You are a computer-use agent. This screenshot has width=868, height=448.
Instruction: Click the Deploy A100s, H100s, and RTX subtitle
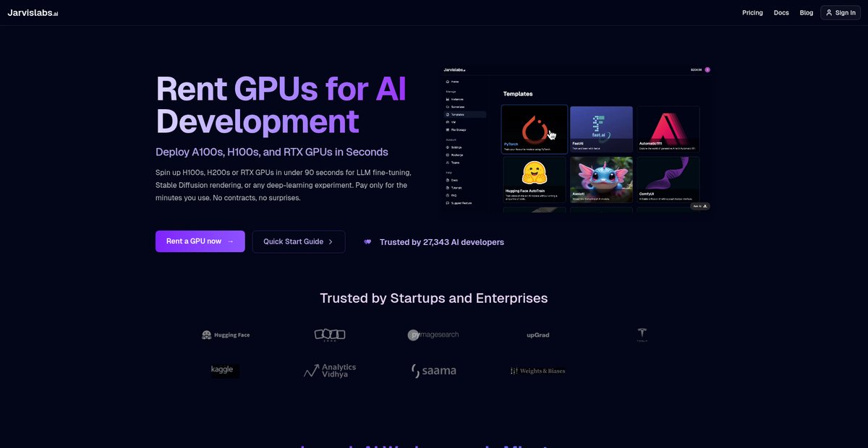(272, 152)
